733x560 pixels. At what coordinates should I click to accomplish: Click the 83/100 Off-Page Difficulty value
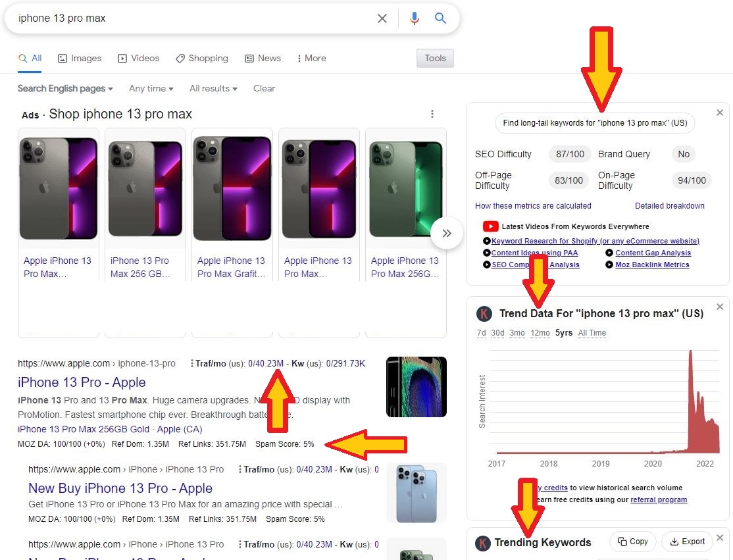[569, 180]
